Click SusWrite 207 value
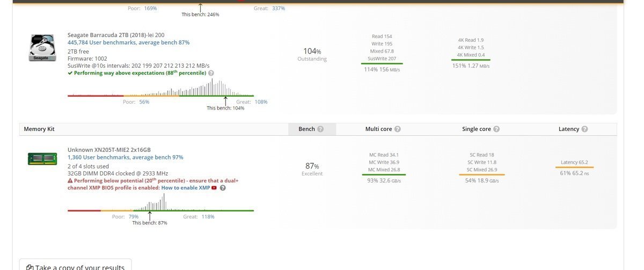644x270 pixels. click(382, 59)
